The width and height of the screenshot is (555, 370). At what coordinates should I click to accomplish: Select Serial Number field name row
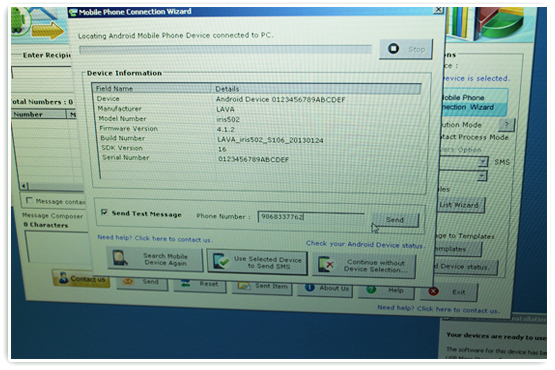point(126,158)
